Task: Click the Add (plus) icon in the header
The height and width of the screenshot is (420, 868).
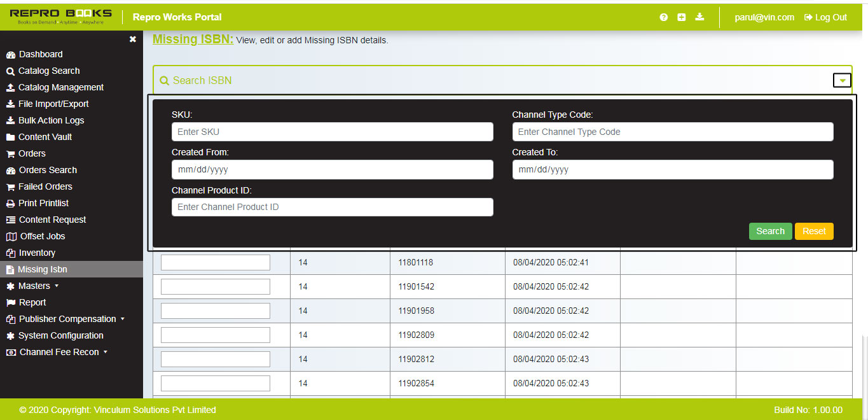Action: (x=681, y=17)
